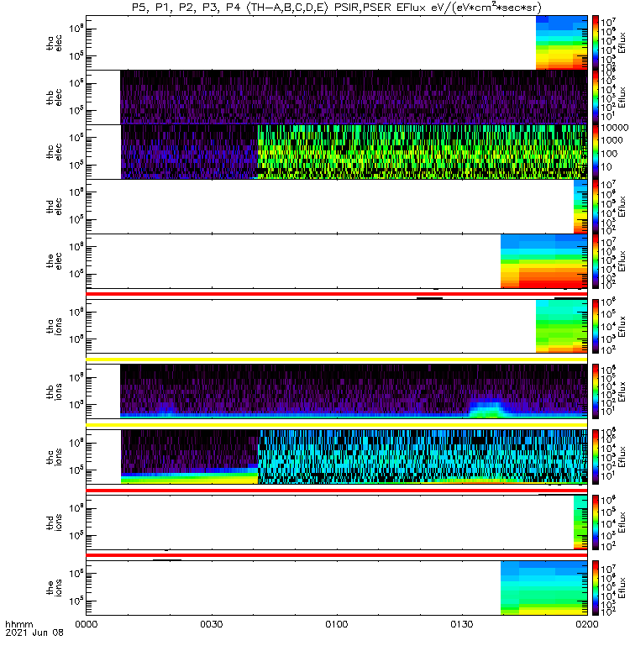Click the thb elec spectrogram panel

tap(337, 97)
